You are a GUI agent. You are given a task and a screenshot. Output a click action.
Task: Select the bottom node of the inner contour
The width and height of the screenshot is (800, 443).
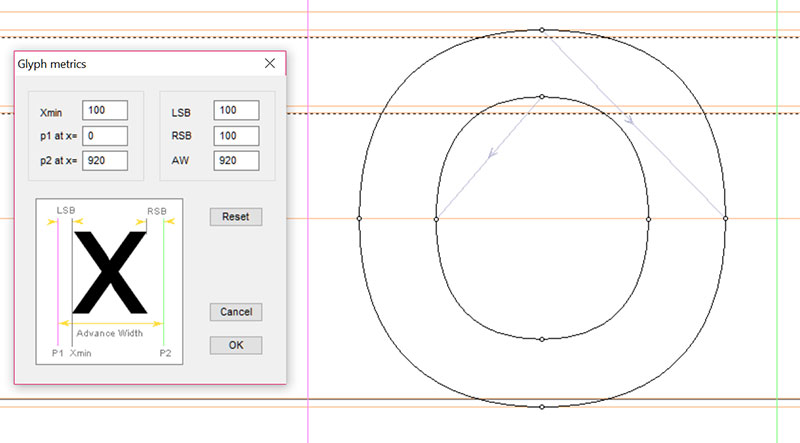(x=542, y=340)
